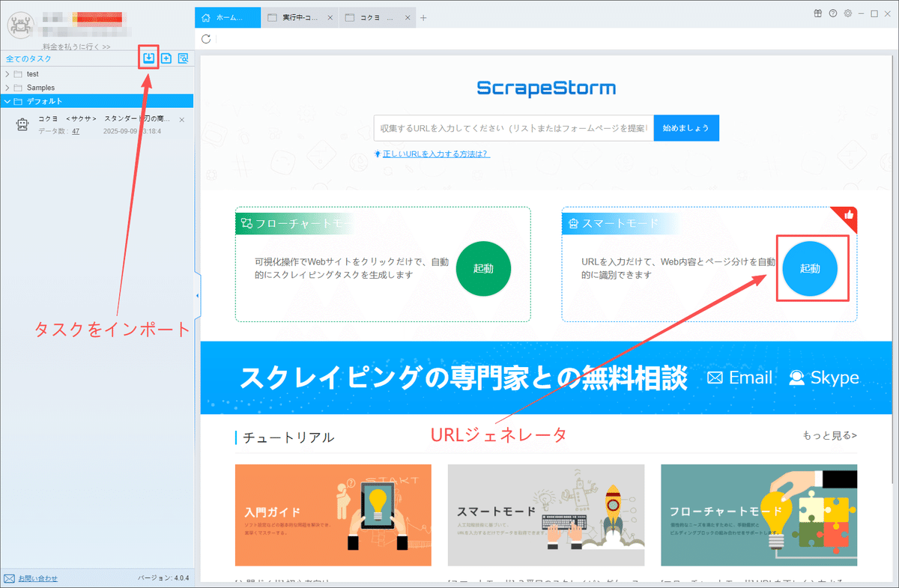Image resolution: width=899 pixels, height=588 pixels.
Task: Open the task search icon in sidebar
Action: (x=183, y=58)
